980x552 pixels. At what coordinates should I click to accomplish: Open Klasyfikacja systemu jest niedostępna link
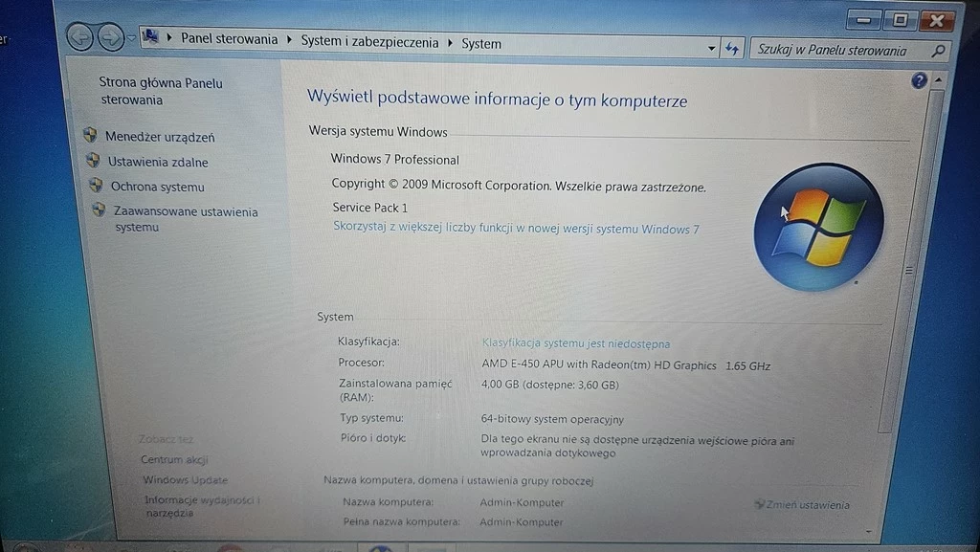pyautogui.click(x=575, y=343)
